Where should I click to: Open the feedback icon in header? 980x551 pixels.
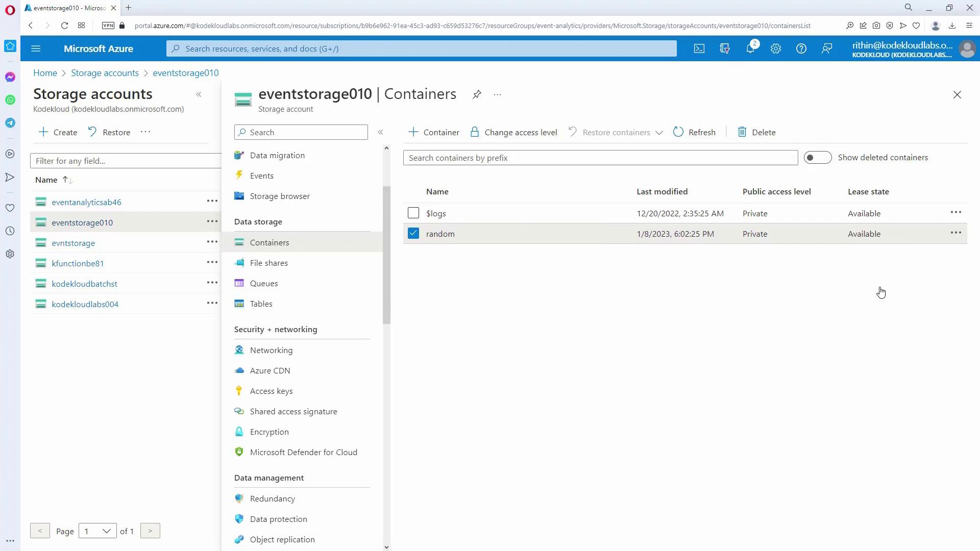tap(826, 48)
